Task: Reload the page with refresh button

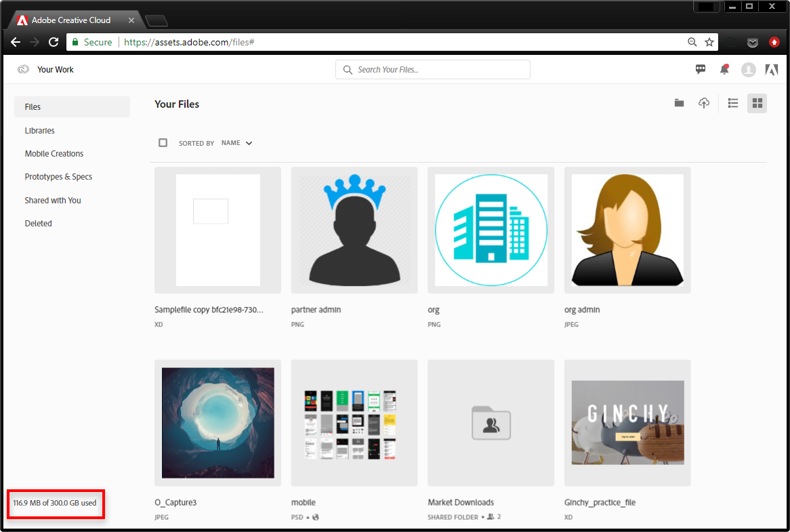Action: (54, 42)
